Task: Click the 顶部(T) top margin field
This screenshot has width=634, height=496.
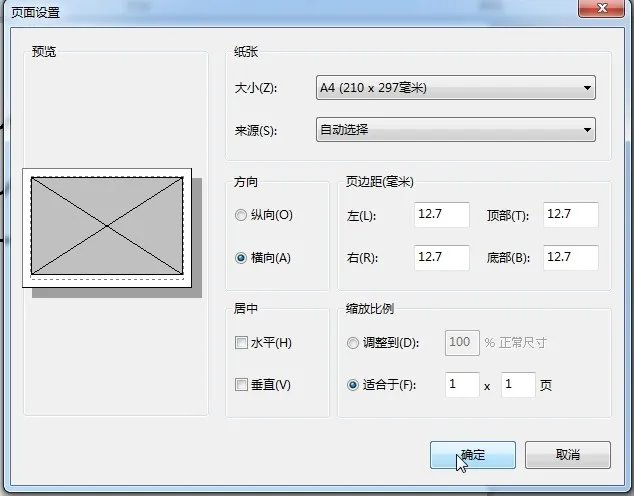Action: tap(571, 215)
